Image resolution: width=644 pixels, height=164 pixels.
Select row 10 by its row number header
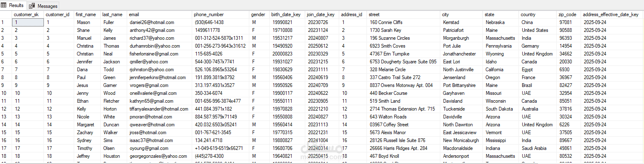tap(6, 93)
